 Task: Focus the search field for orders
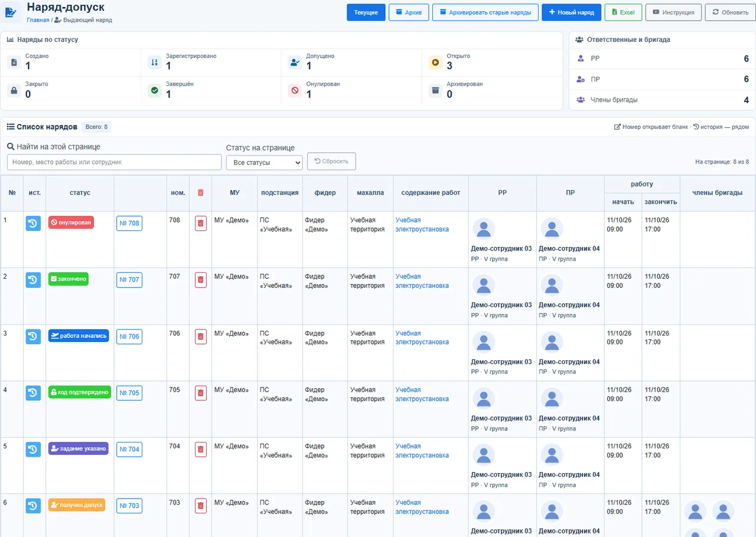(114, 162)
